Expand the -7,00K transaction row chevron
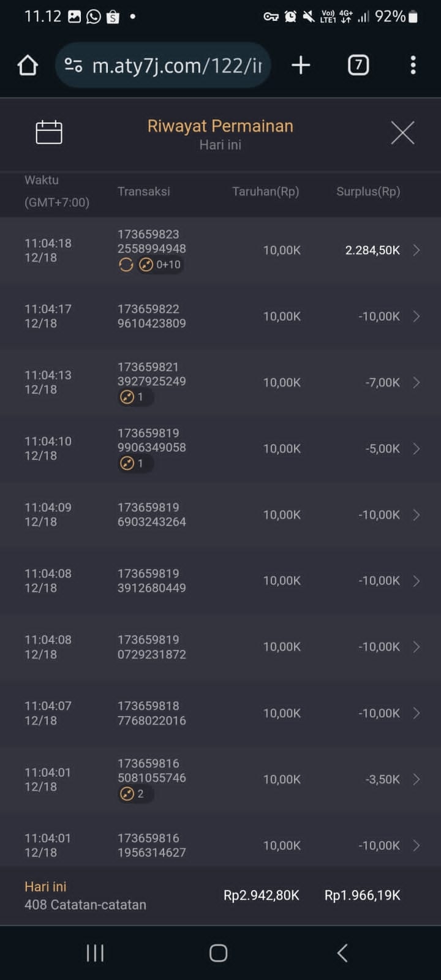Image resolution: width=441 pixels, height=980 pixels. (x=417, y=382)
